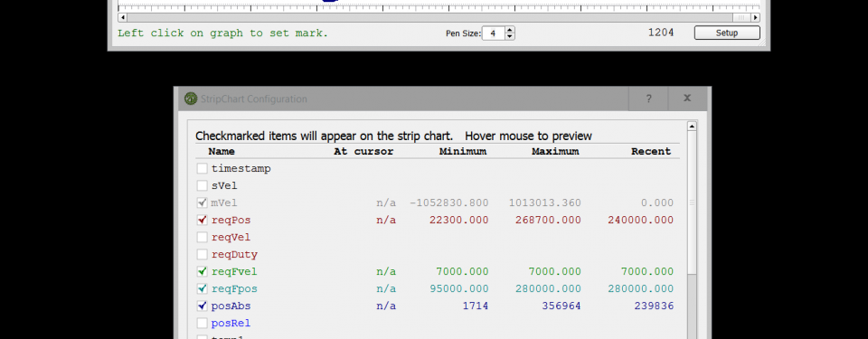The height and width of the screenshot is (339, 868).
Task: Click the graph's horizontal scrollbar right arrow
Action: (x=756, y=18)
